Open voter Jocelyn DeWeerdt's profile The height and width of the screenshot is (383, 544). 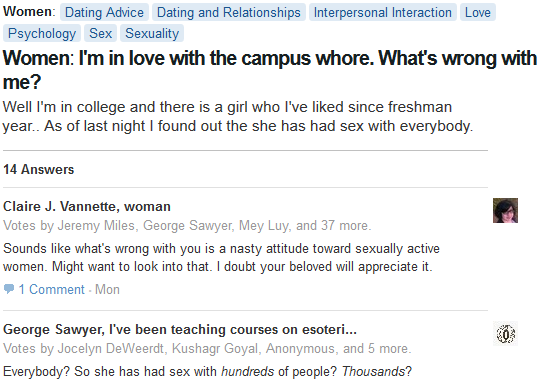[110, 348]
